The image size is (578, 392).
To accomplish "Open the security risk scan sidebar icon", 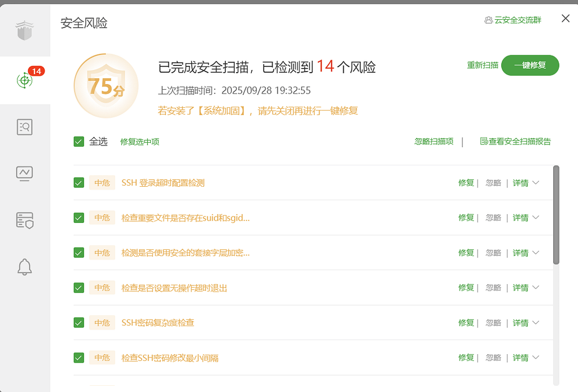I will click(x=25, y=80).
